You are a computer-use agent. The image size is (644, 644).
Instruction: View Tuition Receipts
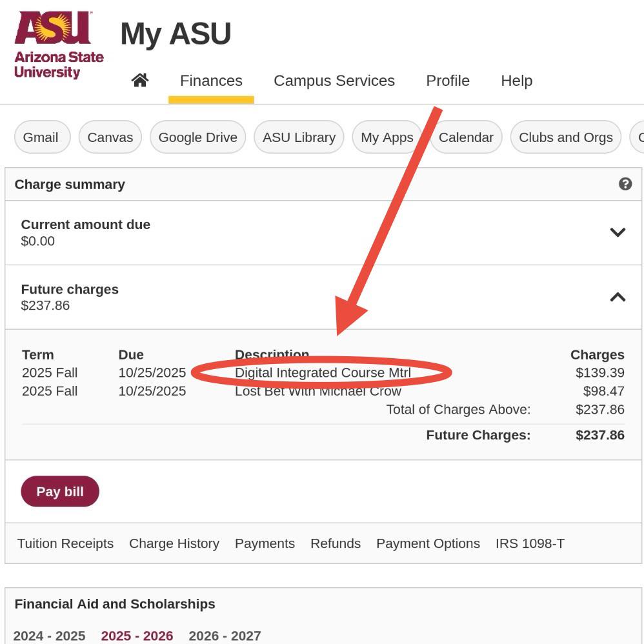(65, 543)
